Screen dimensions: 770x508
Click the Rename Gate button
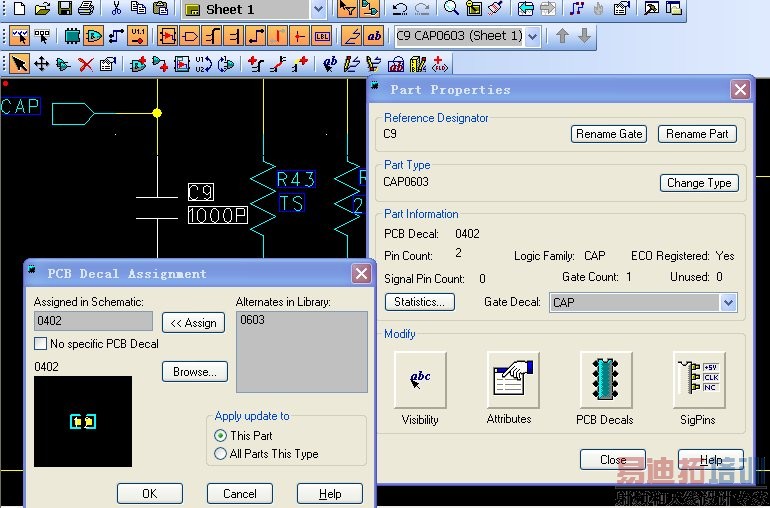click(609, 134)
